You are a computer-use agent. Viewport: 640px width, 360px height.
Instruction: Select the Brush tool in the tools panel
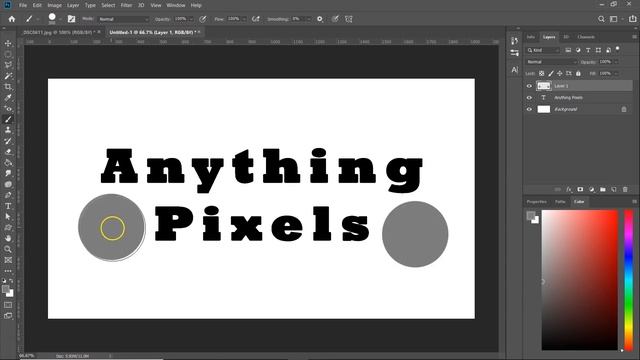pos(8,119)
